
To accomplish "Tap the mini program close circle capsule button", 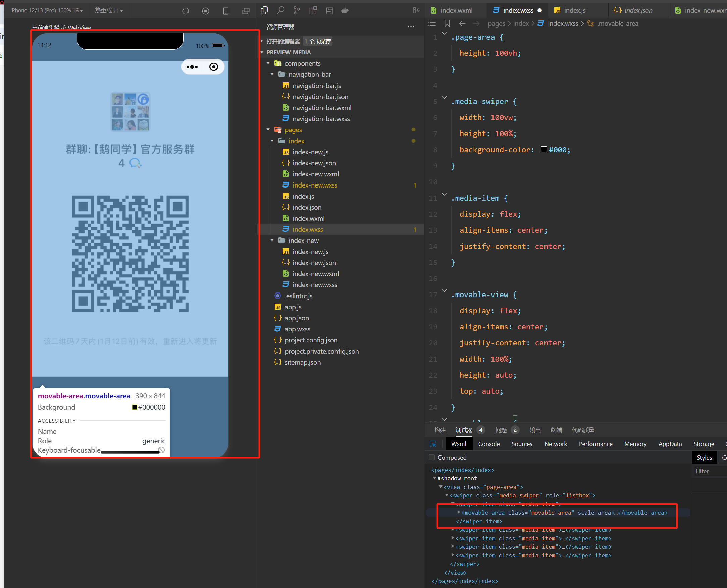I will (213, 67).
